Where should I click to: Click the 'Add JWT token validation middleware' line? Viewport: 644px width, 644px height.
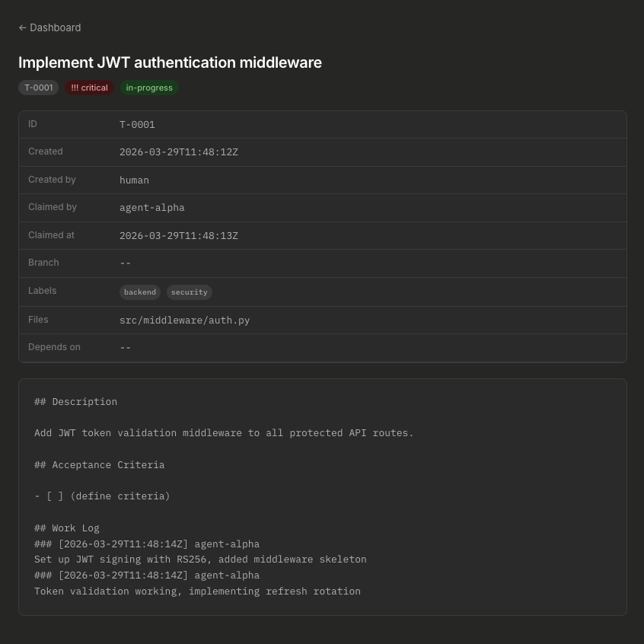pos(224,433)
